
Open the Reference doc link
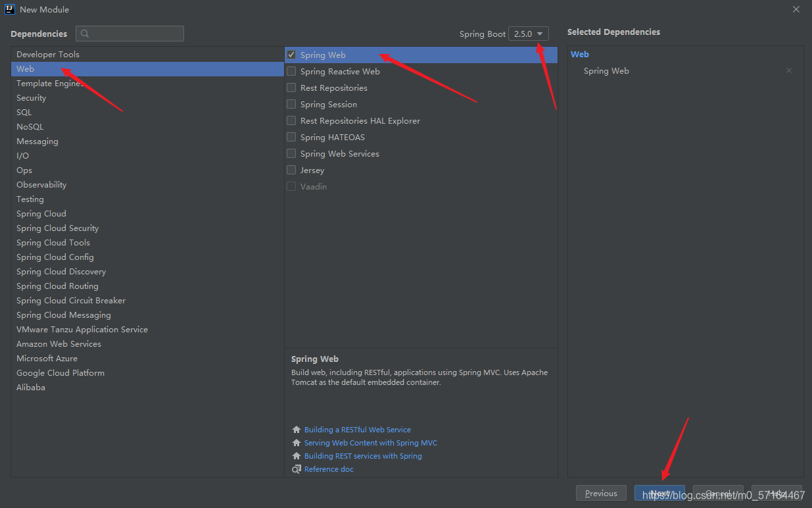coord(329,469)
